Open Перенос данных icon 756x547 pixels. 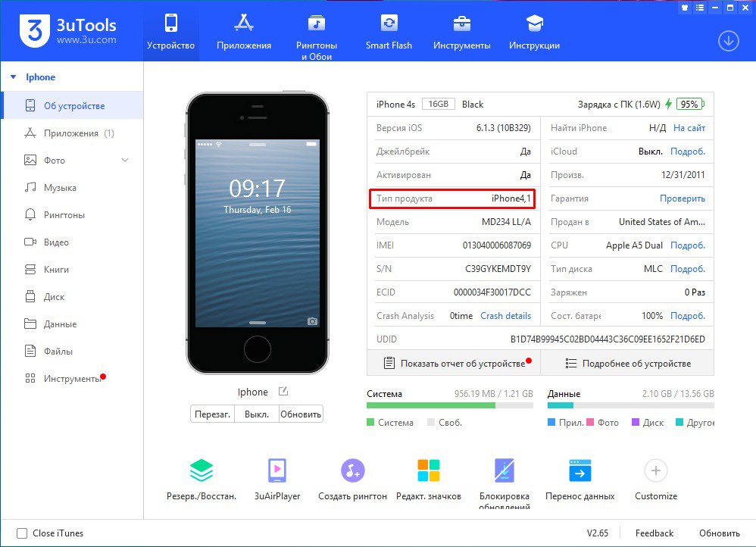580,470
